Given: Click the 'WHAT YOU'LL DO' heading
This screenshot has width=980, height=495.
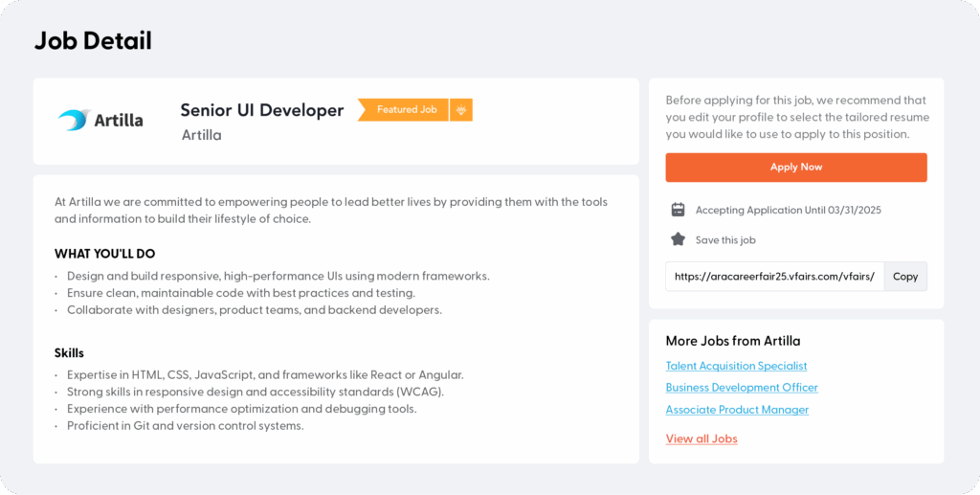Looking at the screenshot, I should [105, 254].
